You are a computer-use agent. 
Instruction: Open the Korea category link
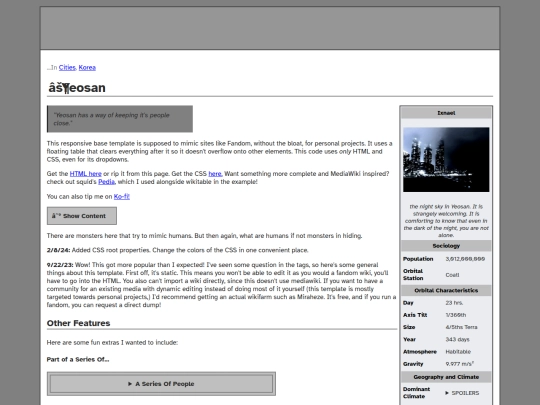point(87,68)
